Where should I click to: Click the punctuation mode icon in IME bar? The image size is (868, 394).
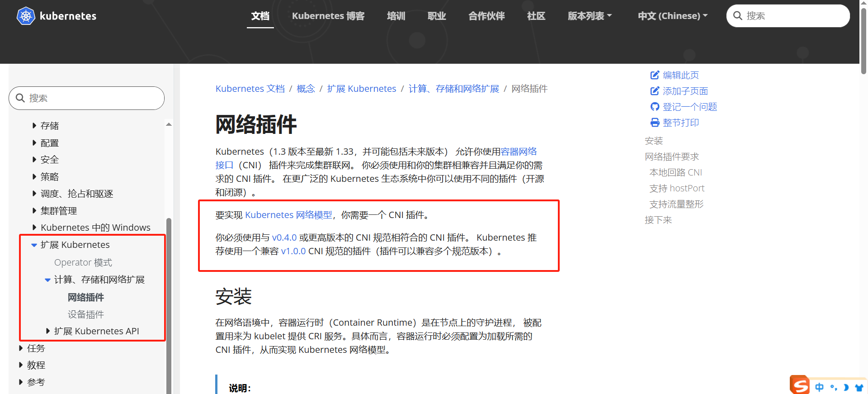833,387
